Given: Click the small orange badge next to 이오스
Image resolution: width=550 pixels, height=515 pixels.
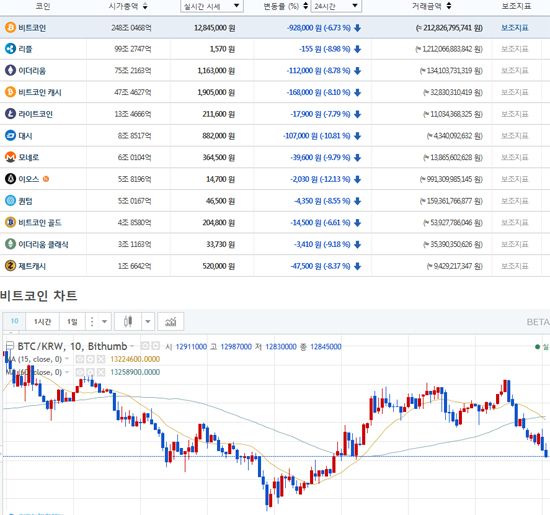Looking at the screenshot, I should 46,179.
